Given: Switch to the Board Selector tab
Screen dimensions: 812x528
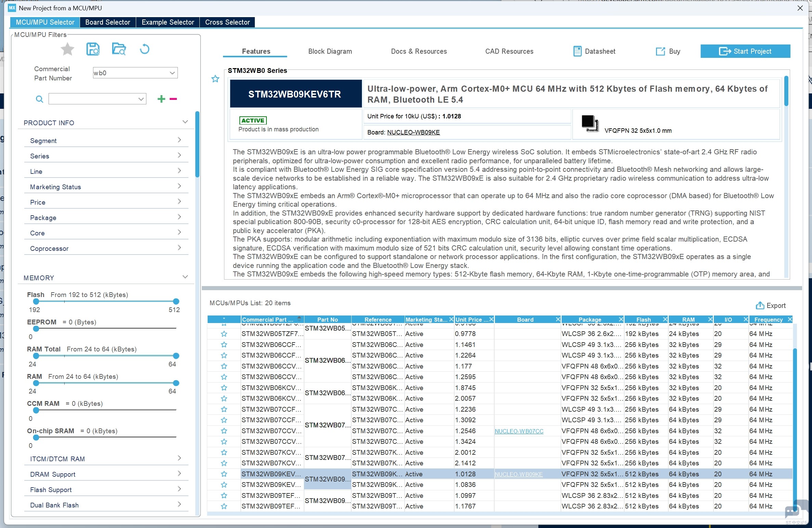Looking at the screenshot, I should [108, 22].
